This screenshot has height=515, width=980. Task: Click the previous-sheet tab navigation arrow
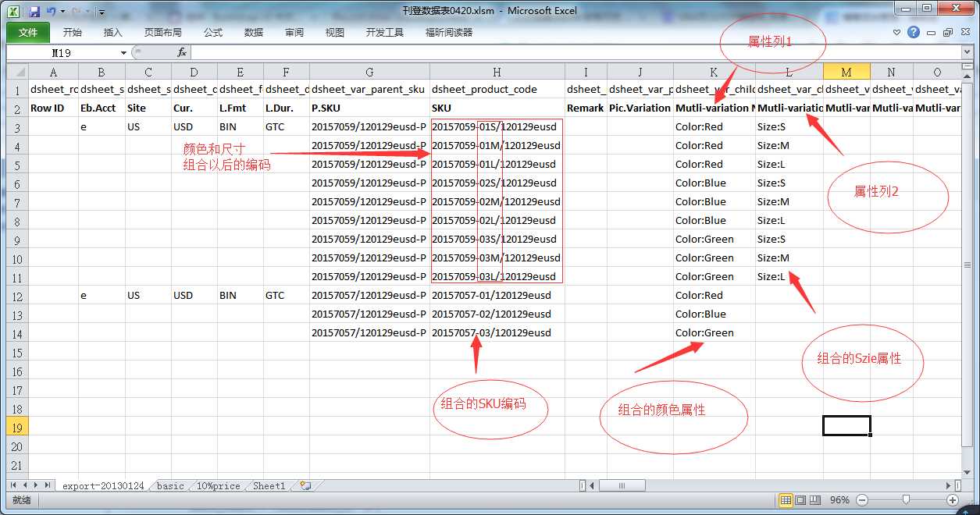(x=24, y=485)
